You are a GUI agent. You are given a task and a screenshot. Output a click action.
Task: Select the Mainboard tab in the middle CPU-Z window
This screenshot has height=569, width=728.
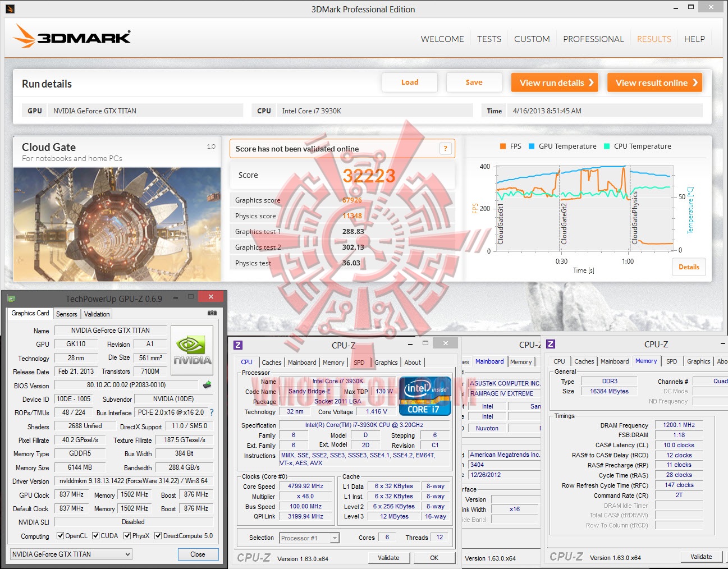tap(489, 362)
